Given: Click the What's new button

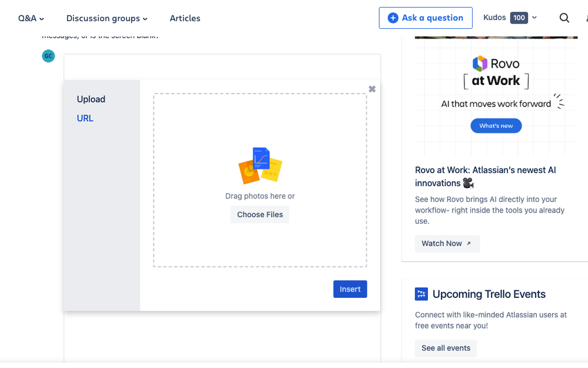Looking at the screenshot, I should tap(496, 125).
